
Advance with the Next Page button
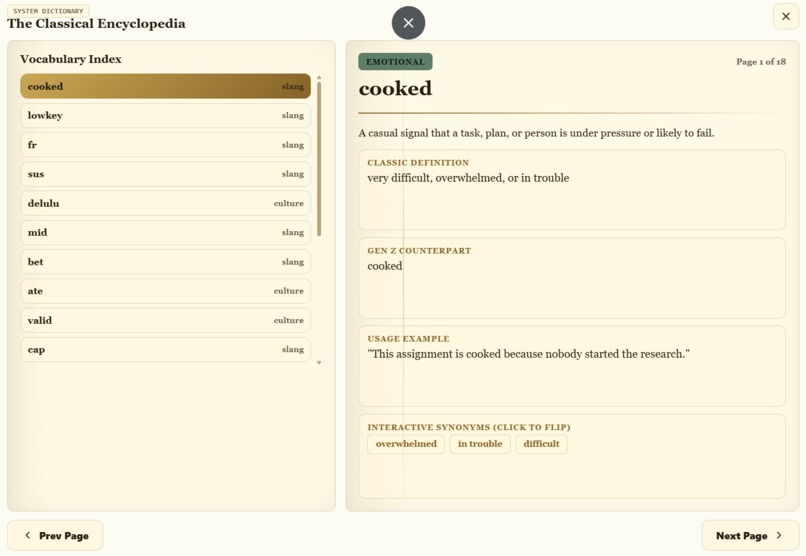pos(750,535)
